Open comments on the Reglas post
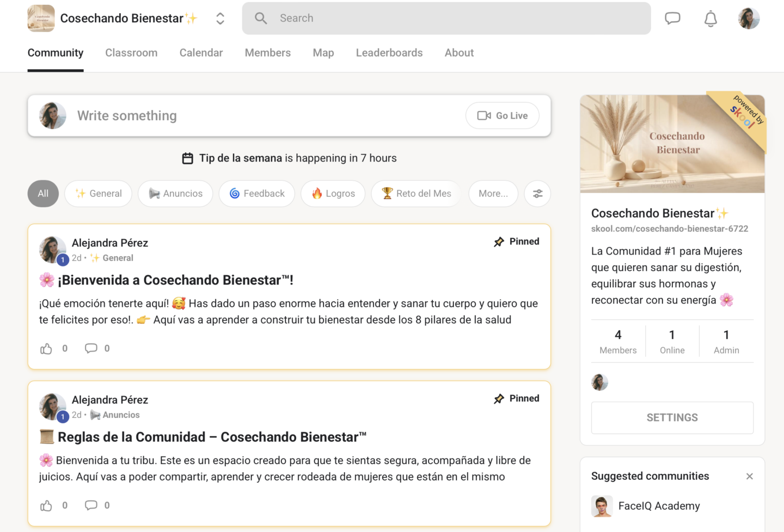784x532 pixels. click(91, 506)
